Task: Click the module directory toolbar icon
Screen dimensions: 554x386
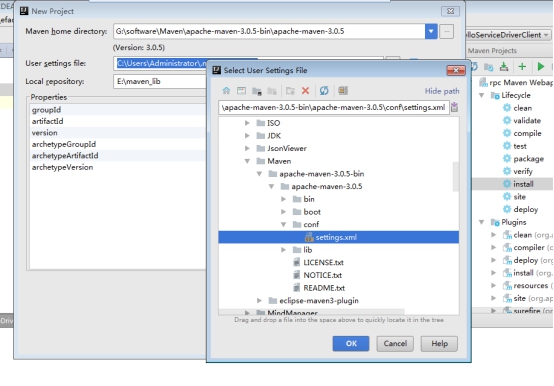Action: [272, 91]
